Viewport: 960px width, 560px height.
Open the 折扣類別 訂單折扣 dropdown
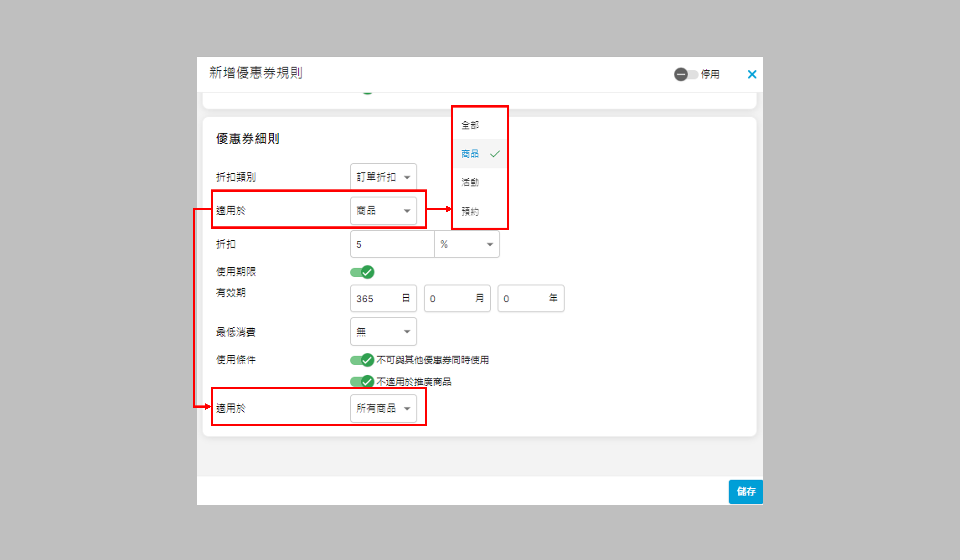click(x=383, y=177)
